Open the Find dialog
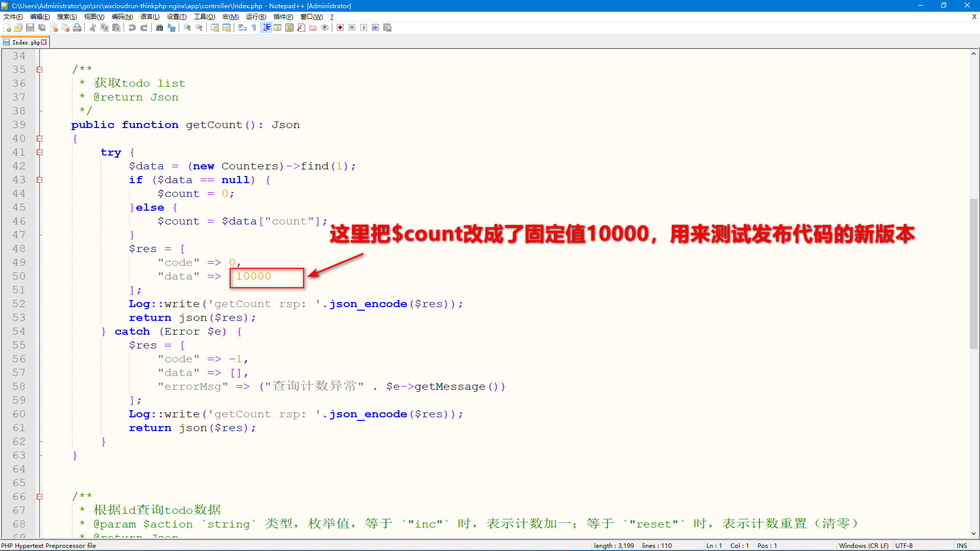Screen dimensions: 980x551 160,28
